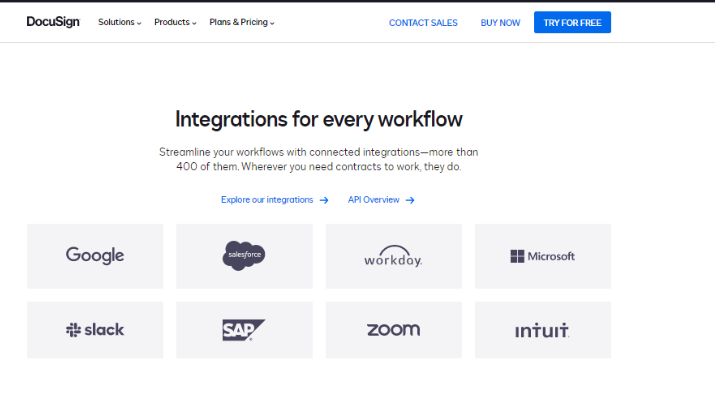This screenshot has height=420, width=715.
Task: Click arrow beside API Overview
Action: [x=410, y=200]
